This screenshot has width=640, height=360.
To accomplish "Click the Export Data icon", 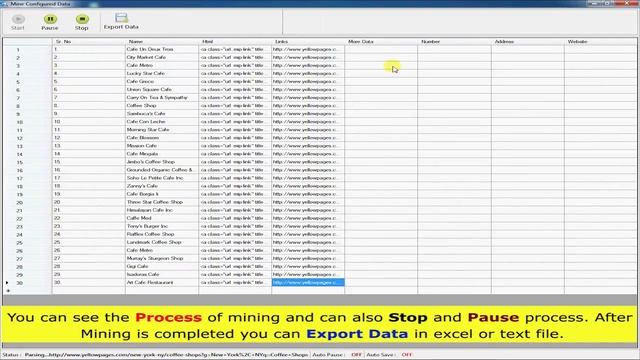I will pos(121,18).
